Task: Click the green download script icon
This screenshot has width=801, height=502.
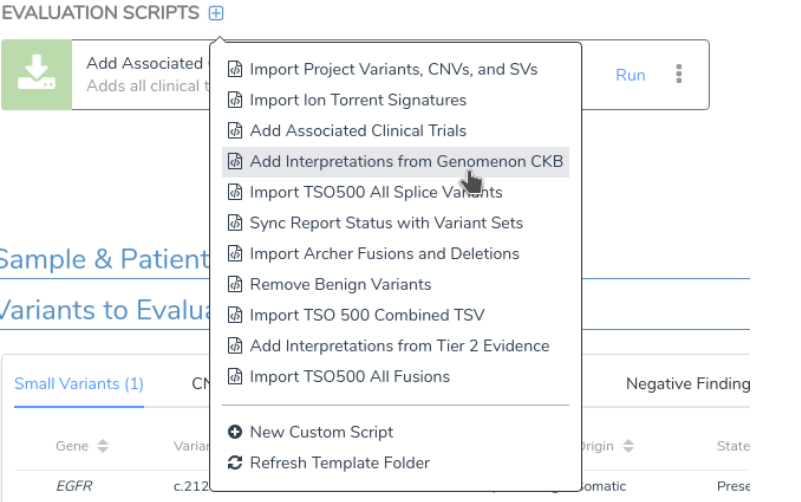Action: point(36,75)
